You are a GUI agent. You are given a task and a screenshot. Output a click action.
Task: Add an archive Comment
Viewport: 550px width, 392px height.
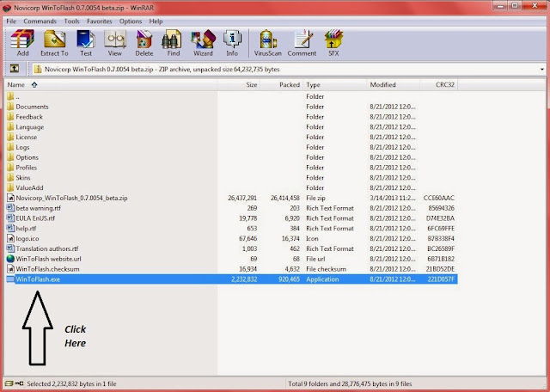302,43
